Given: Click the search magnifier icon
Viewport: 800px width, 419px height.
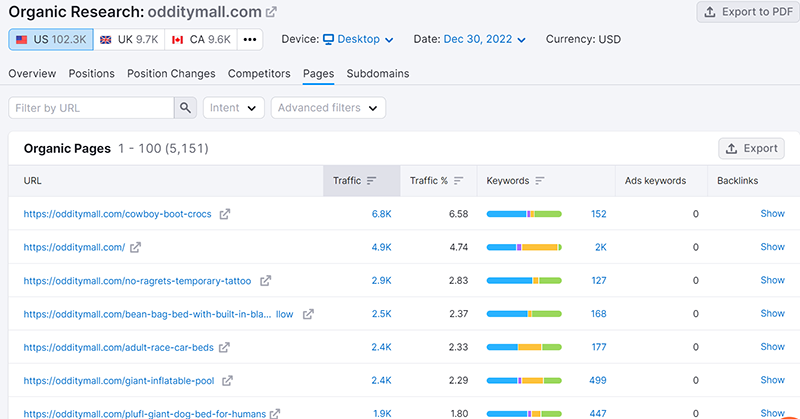Looking at the screenshot, I should 185,108.
